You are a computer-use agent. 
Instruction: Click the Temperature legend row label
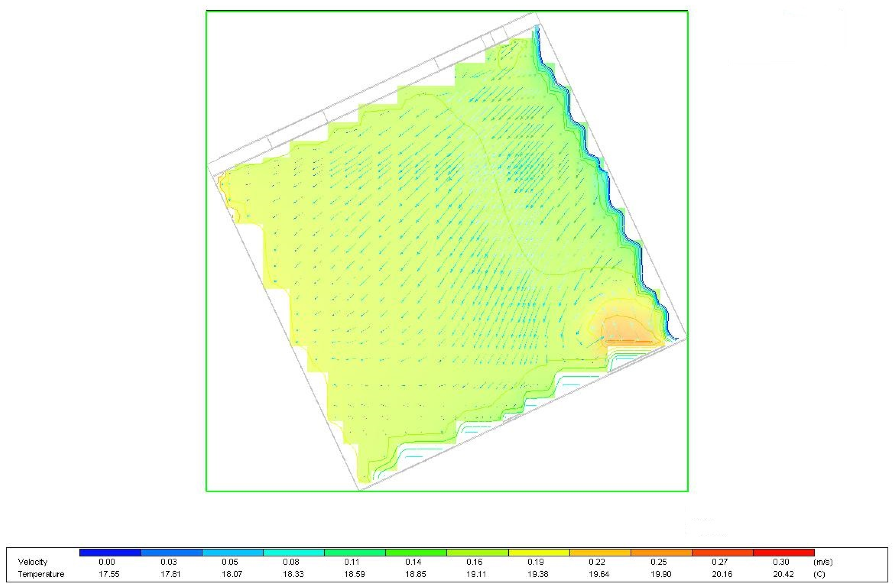41,574
